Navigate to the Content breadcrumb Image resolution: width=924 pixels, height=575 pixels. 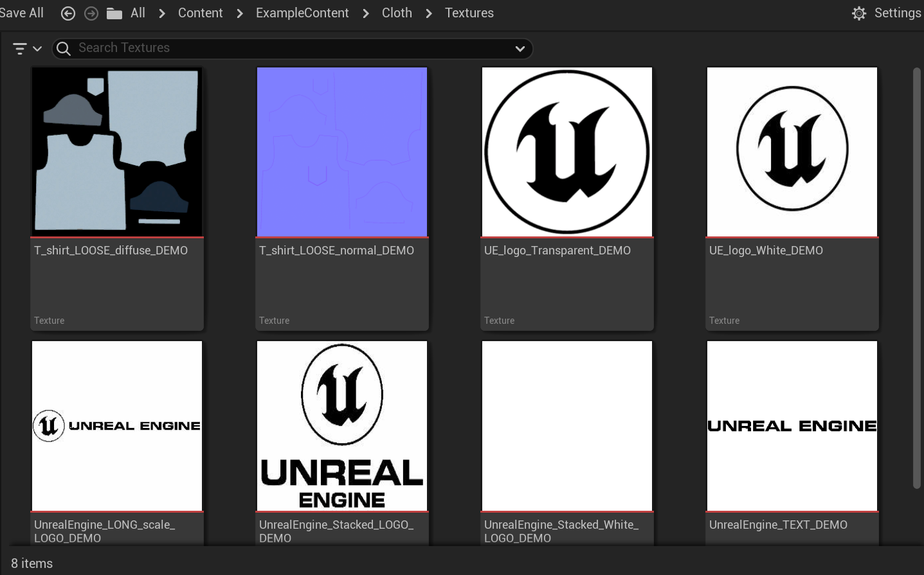200,13
